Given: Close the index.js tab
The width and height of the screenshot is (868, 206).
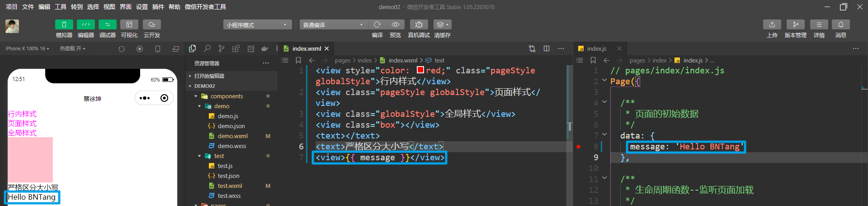Looking at the screenshot, I should click(619, 48).
